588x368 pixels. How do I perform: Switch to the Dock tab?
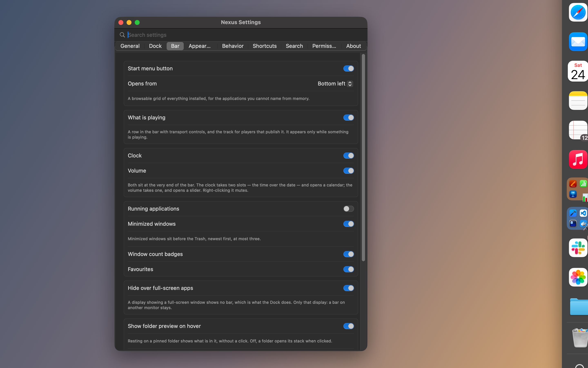point(155,46)
